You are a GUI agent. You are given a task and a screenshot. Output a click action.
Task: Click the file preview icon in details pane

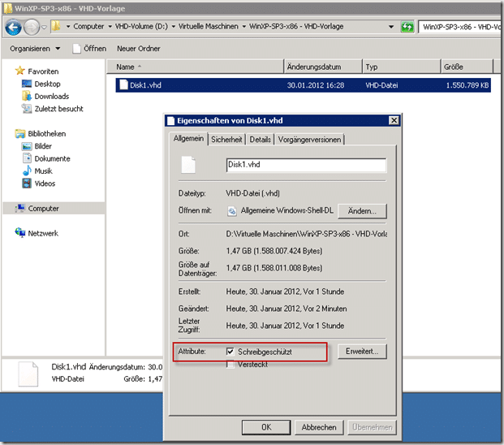pos(28,374)
